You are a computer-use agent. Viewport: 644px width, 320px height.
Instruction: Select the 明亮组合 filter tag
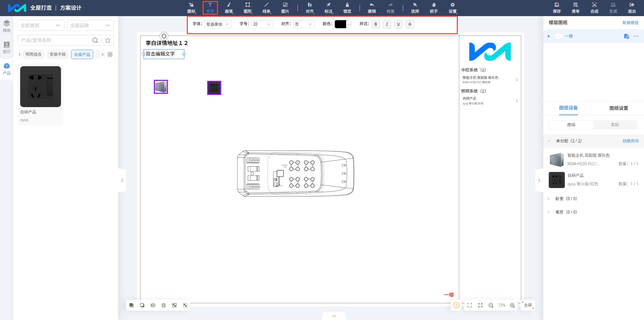click(34, 54)
